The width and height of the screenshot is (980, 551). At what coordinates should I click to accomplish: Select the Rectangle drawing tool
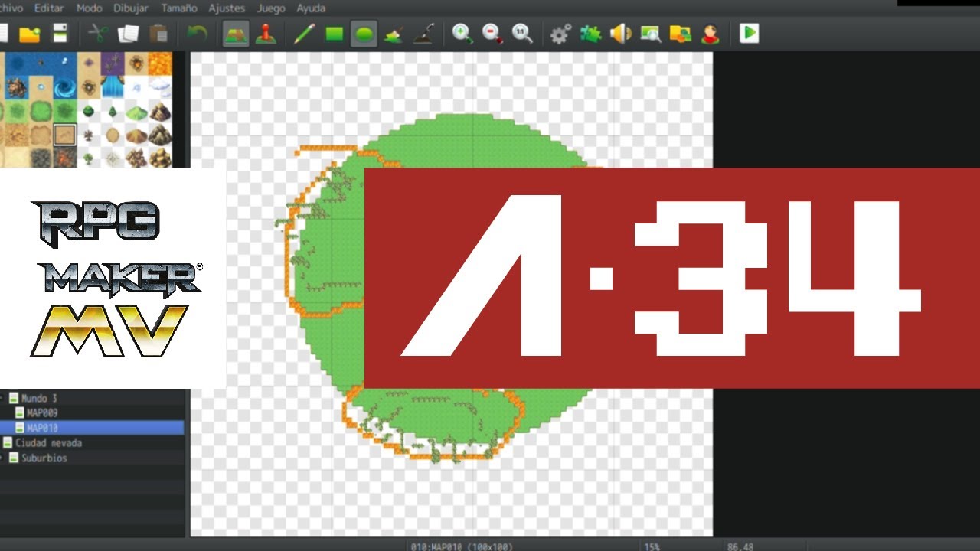tap(334, 34)
